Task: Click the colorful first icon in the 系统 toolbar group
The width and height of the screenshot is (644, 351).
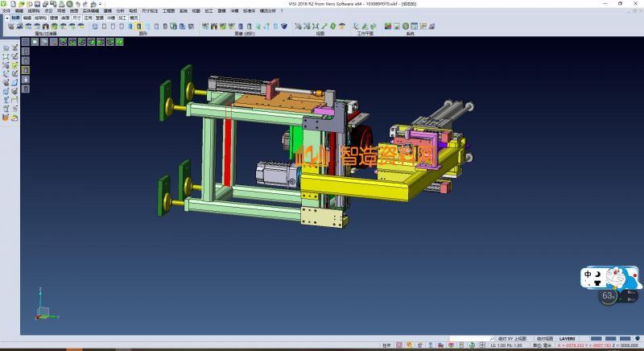Action: pyautogui.click(x=387, y=26)
